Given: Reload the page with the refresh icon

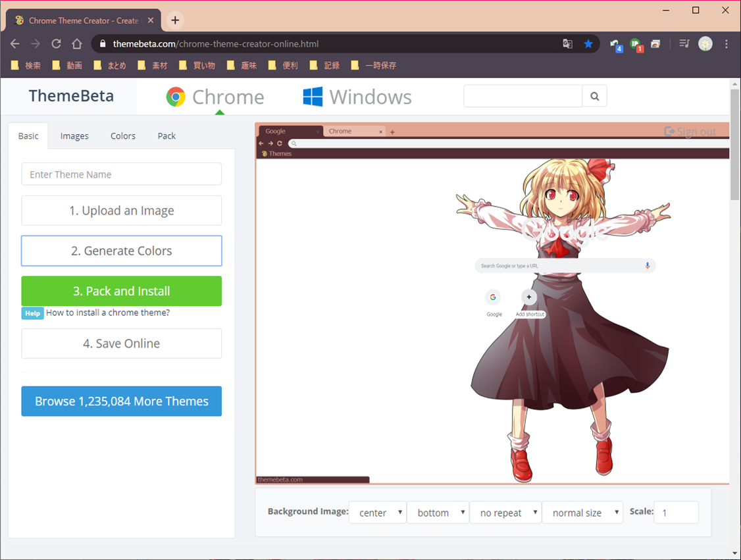Looking at the screenshot, I should 56,44.
